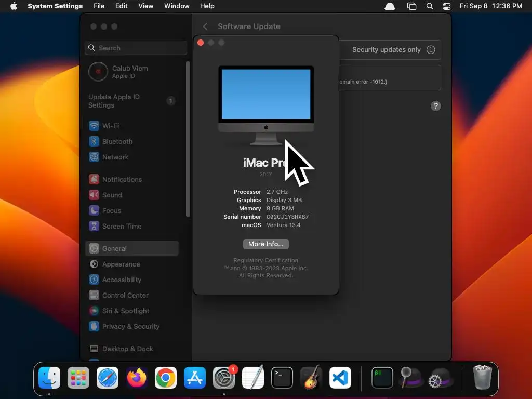The width and height of the screenshot is (532, 399).
Task: Click the help question mark button
Action: pyautogui.click(x=436, y=106)
